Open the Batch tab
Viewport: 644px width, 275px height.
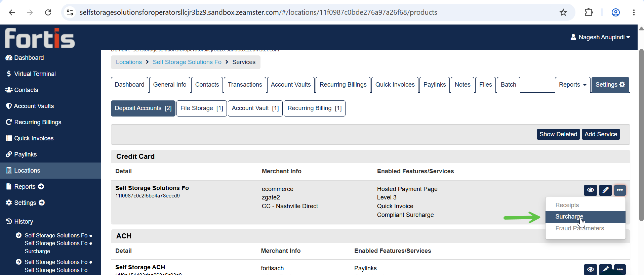pos(509,85)
